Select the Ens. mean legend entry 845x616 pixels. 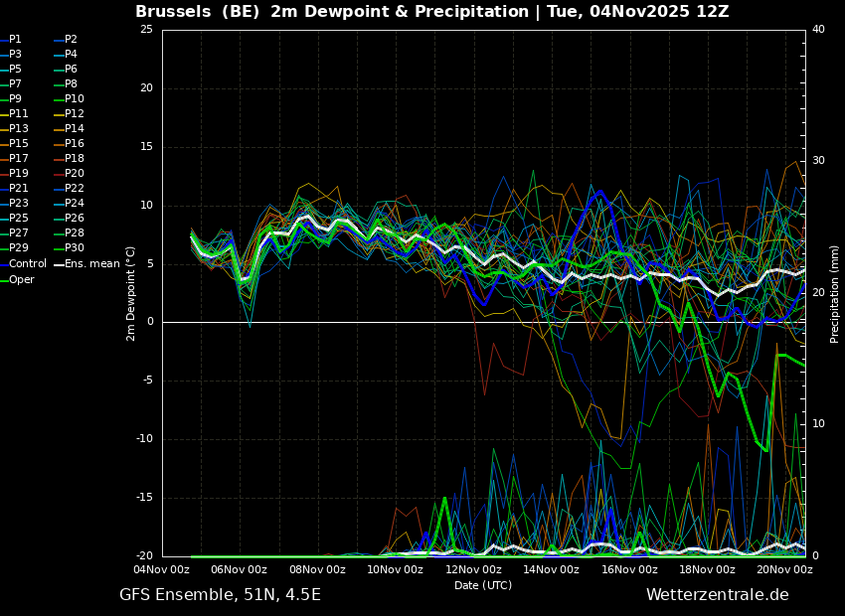tap(91, 264)
